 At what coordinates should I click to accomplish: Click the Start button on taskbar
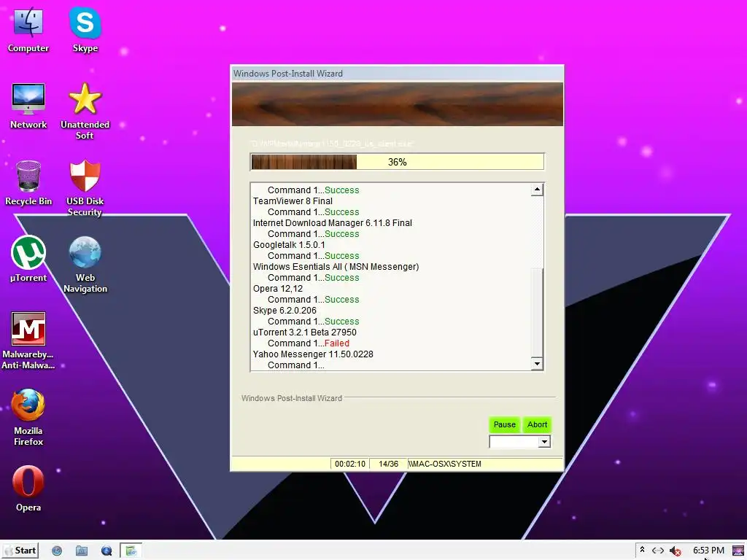(x=20, y=551)
